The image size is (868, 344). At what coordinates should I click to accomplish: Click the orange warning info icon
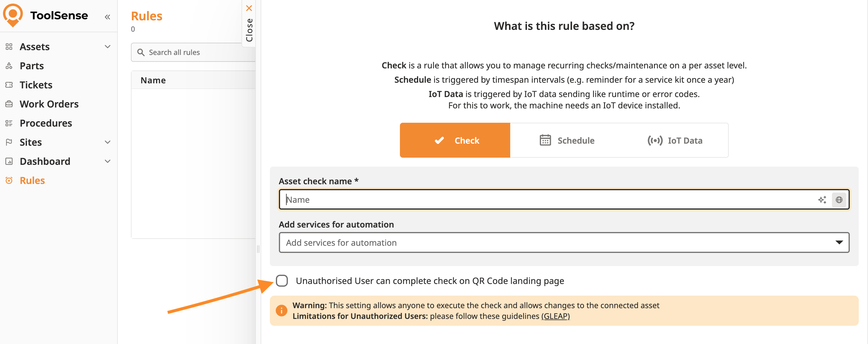click(281, 310)
